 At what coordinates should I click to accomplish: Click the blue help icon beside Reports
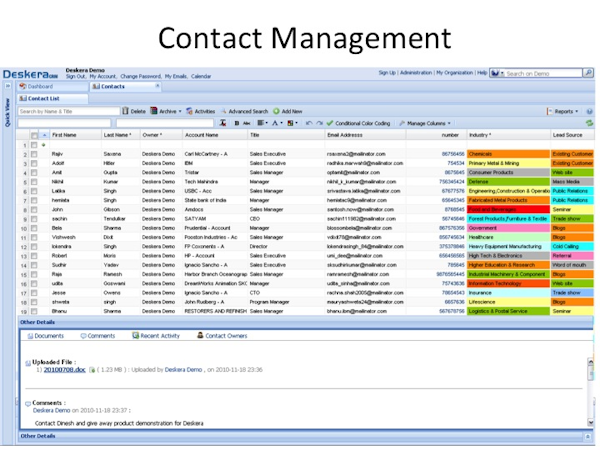tap(589, 111)
